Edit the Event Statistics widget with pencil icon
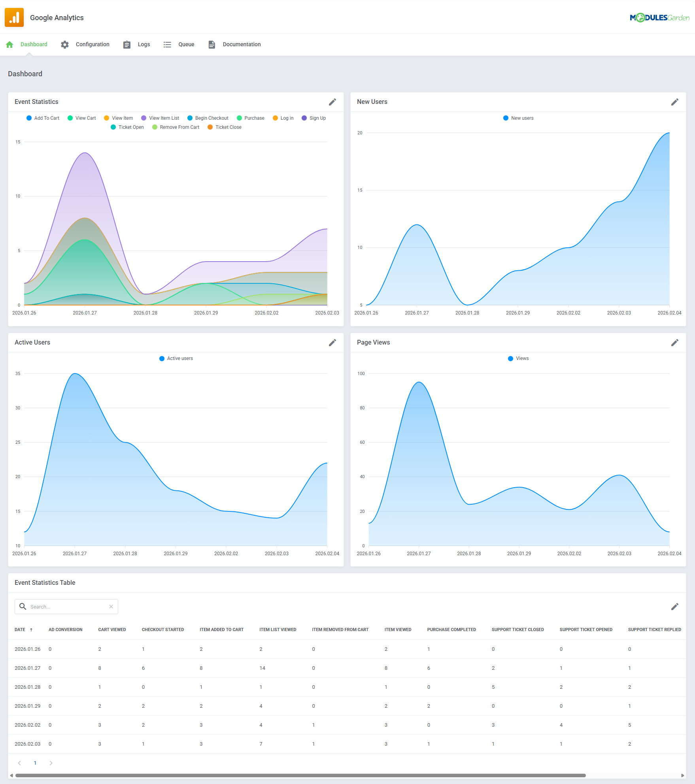 tap(332, 102)
